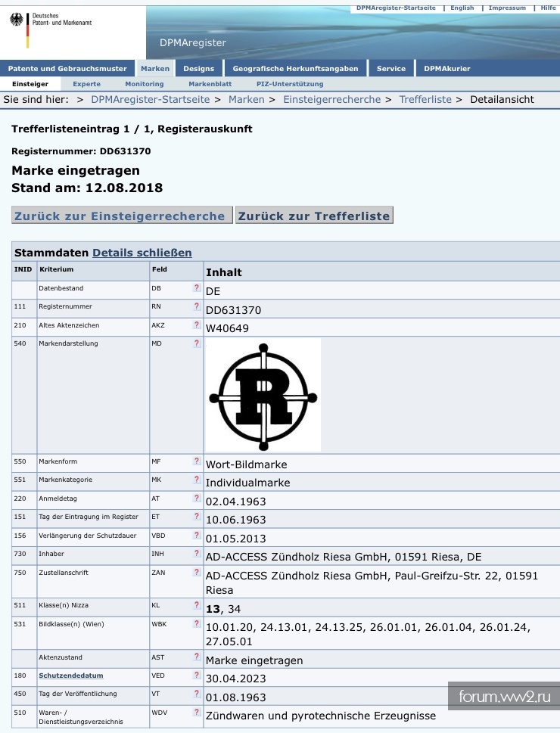Open help icon for Zustellanschrift row
560x733 pixels.
click(197, 572)
